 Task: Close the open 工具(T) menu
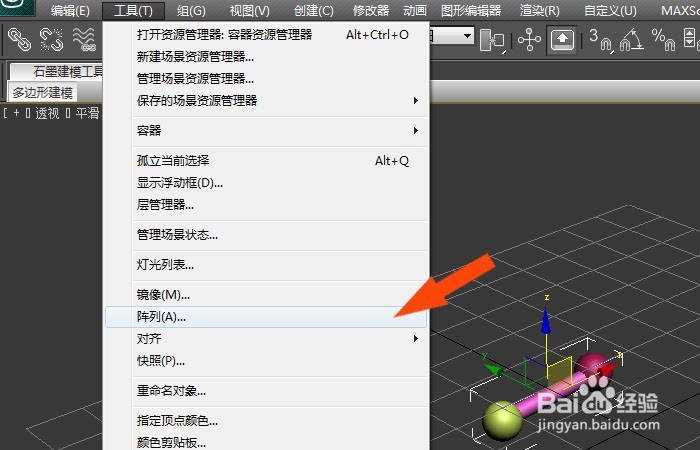tap(133, 10)
